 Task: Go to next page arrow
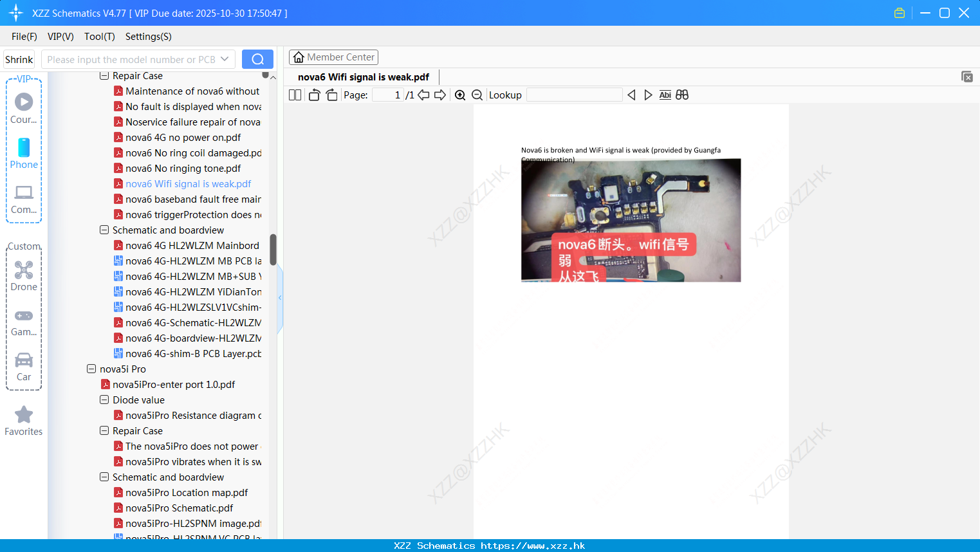click(440, 95)
